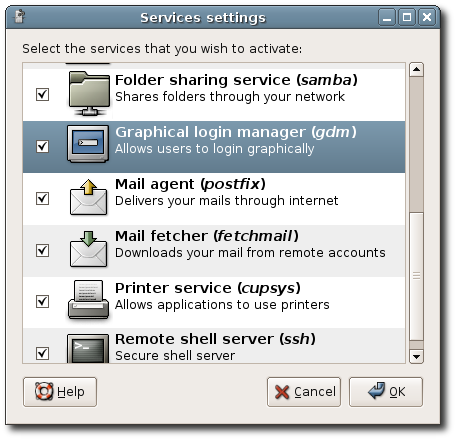Click the gdm login manager monitor icon

coord(88,144)
